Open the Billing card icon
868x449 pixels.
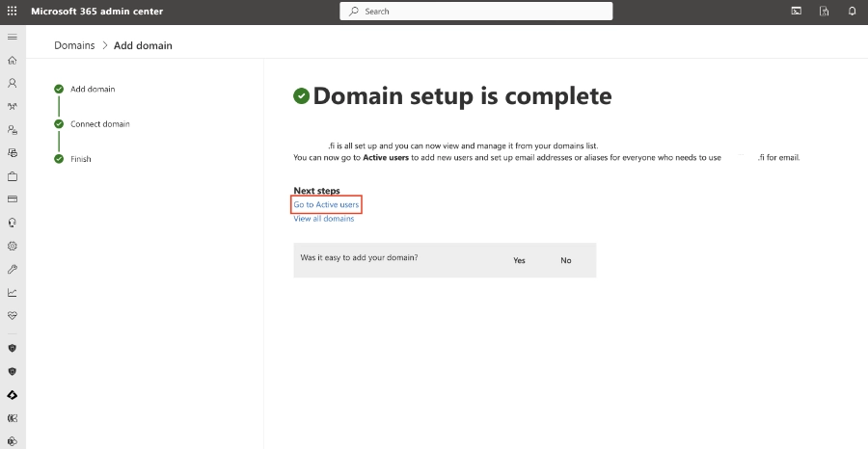pyautogui.click(x=13, y=199)
